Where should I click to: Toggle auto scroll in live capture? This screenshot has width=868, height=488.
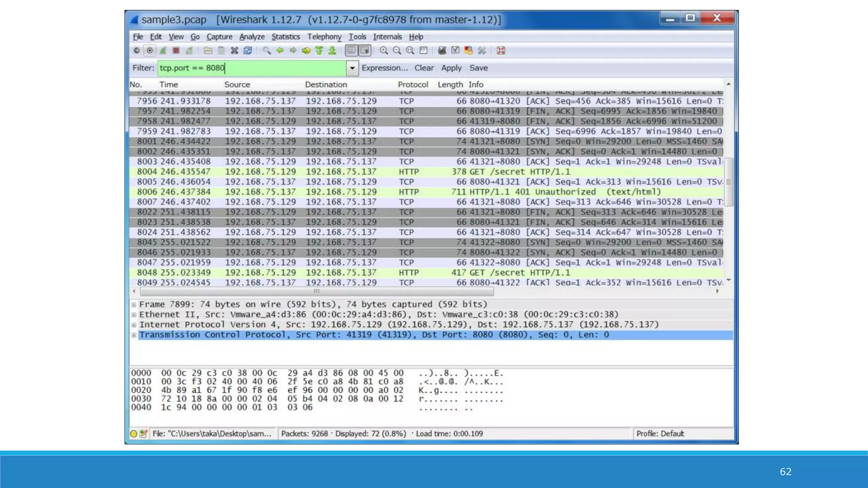[364, 51]
